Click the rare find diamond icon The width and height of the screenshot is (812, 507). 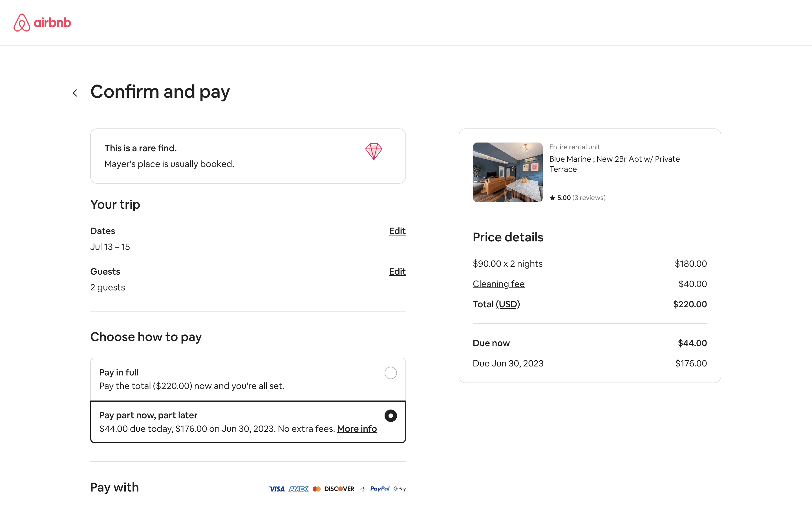(x=374, y=152)
